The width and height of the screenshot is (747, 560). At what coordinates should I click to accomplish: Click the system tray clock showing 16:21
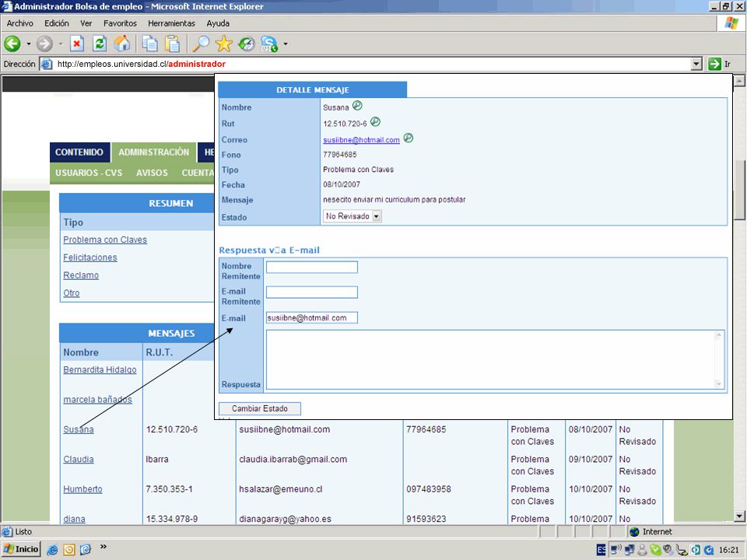tap(729, 550)
